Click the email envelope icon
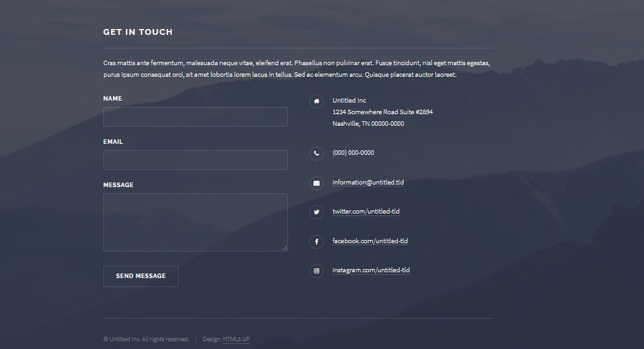 (317, 183)
